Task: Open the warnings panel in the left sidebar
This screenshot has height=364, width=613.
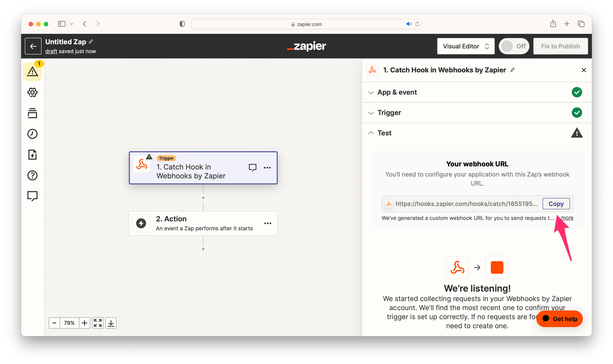Action: click(x=32, y=72)
